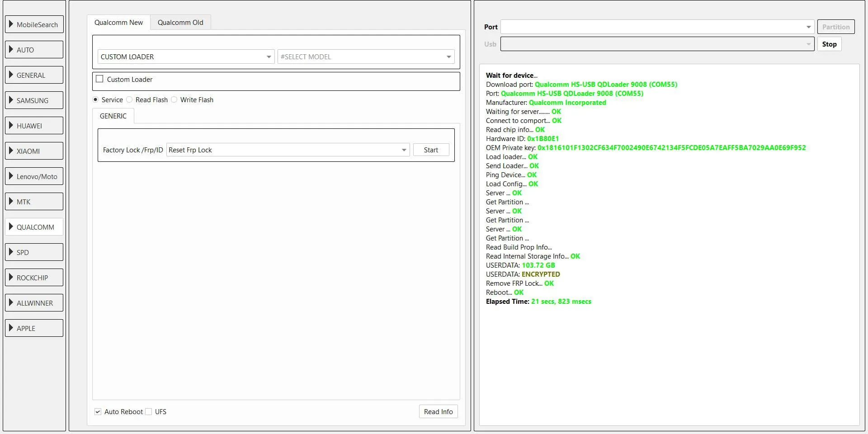Open the SPD sidebar category
This screenshot has height=434, width=868.
click(x=34, y=252)
